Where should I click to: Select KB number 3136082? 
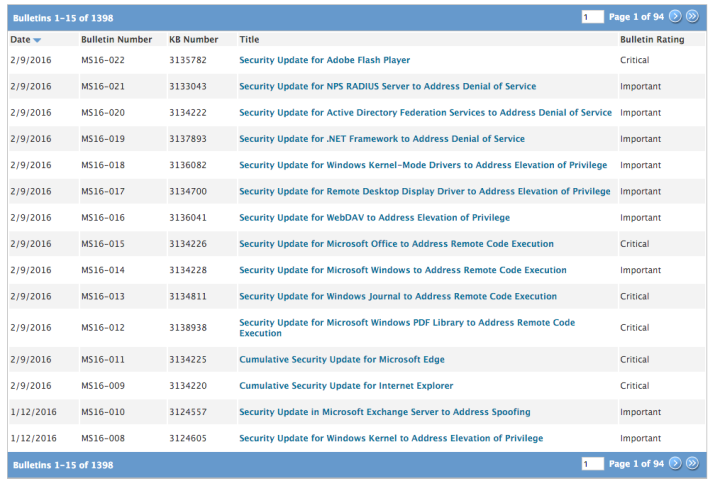(188, 165)
